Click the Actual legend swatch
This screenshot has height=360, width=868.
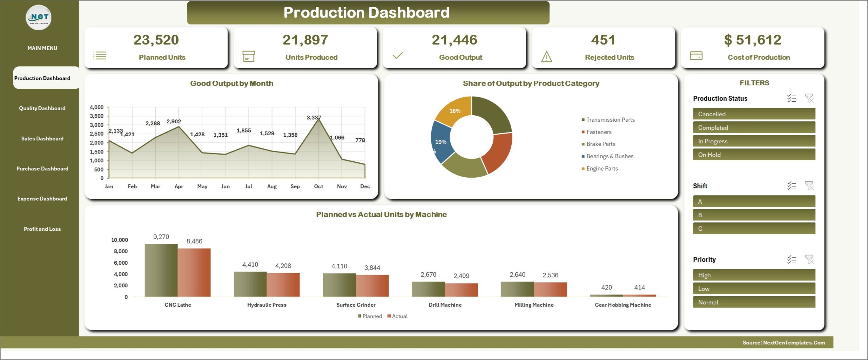389,316
